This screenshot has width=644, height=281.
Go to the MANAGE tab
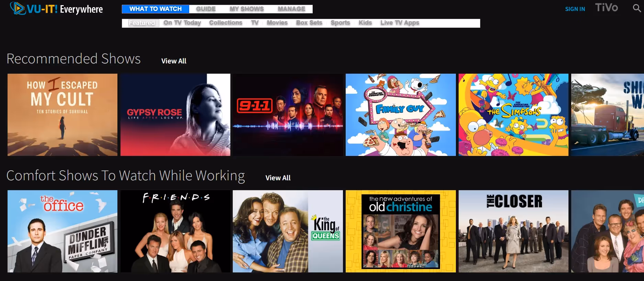click(291, 9)
